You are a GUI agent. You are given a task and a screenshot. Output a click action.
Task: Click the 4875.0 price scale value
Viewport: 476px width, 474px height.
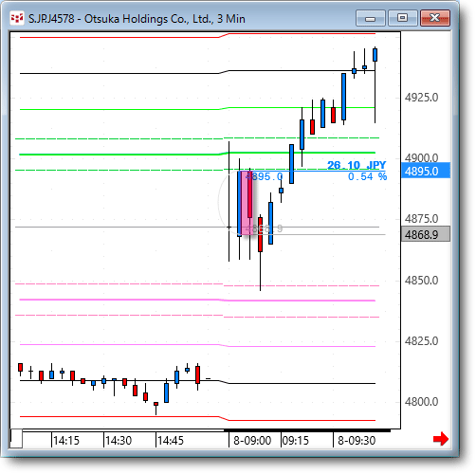point(422,219)
